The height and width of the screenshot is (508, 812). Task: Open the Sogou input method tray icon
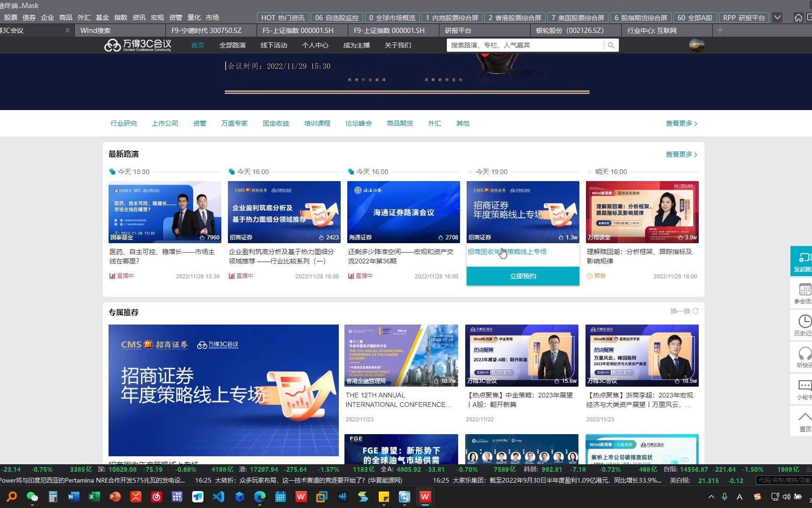pyautogui.click(x=757, y=497)
